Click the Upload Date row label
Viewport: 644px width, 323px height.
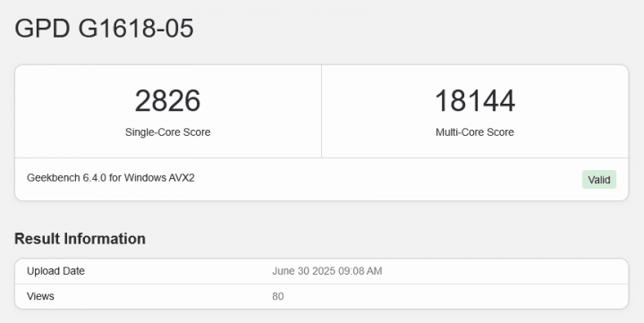[x=55, y=271]
